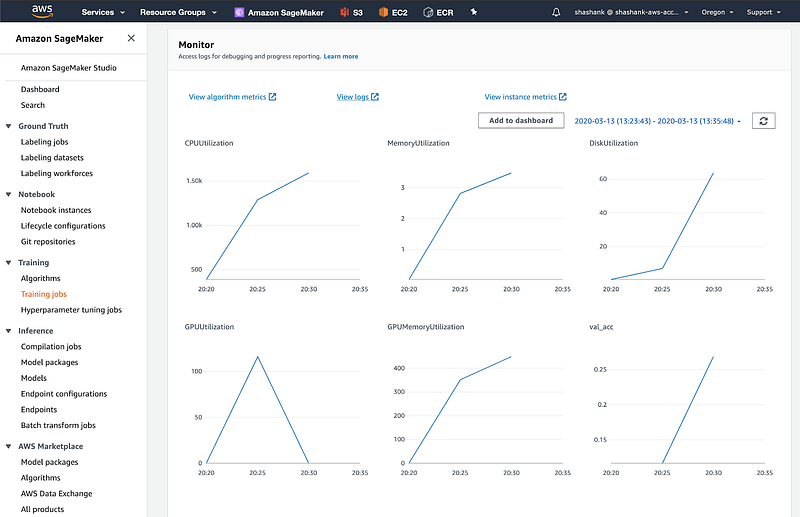Close the Amazon SageMaker sidebar
Screen dimensions: 800x517
[x=131, y=38]
